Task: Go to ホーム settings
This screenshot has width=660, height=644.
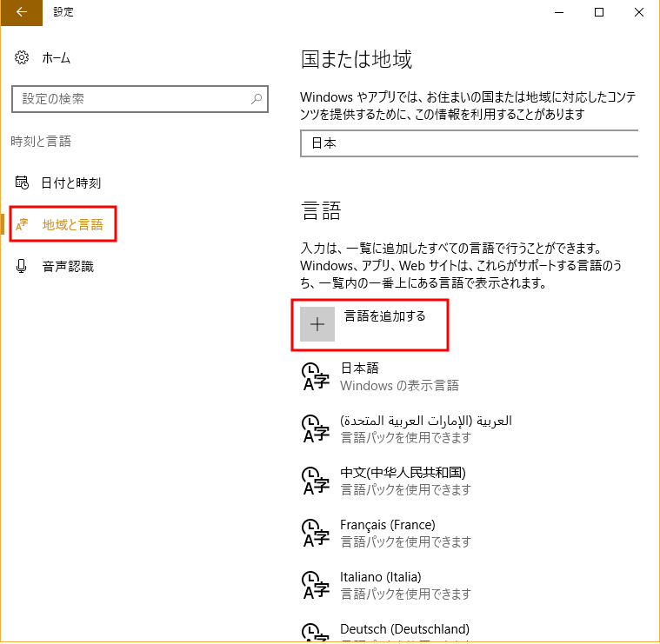Action: click(57, 58)
